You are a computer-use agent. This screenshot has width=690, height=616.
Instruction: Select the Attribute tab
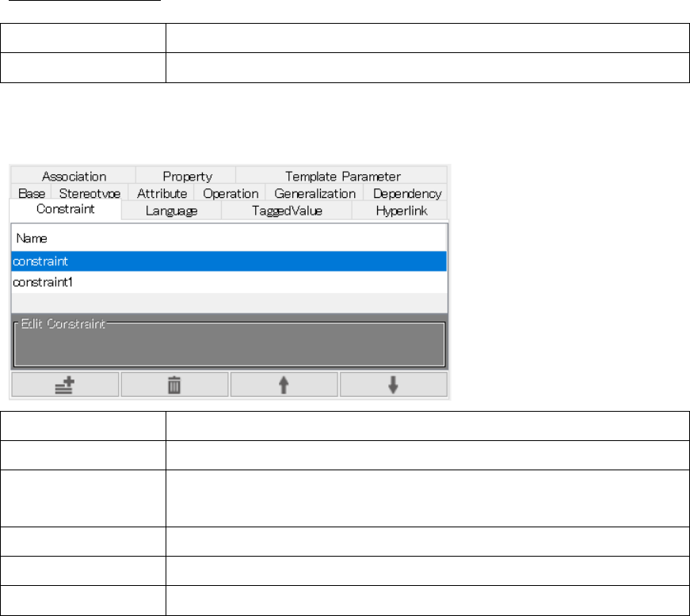tap(162, 193)
